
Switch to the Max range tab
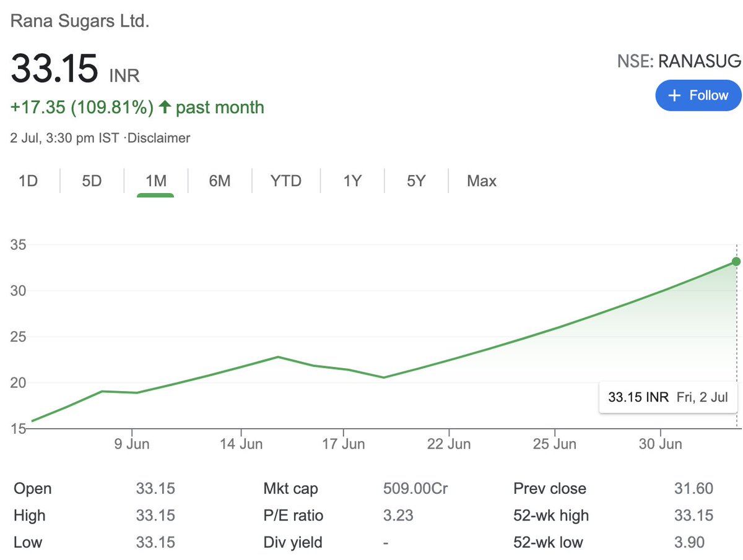[482, 181]
